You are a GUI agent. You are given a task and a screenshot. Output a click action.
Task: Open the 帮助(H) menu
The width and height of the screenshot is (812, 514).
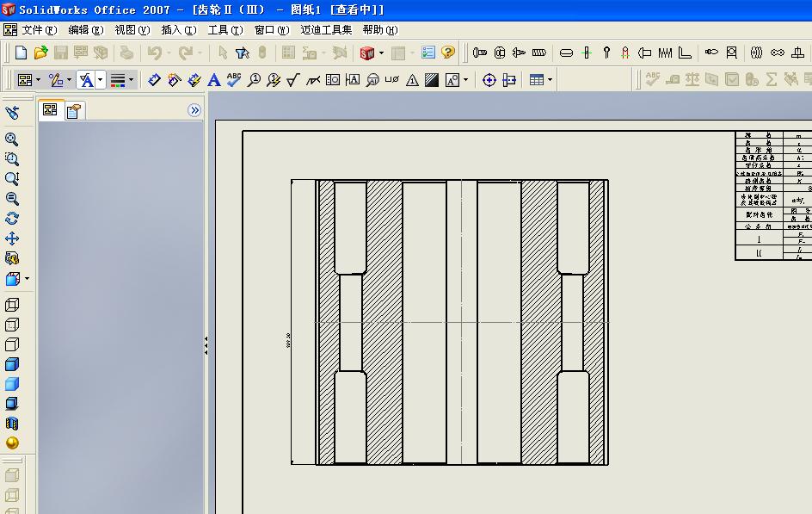(x=380, y=30)
